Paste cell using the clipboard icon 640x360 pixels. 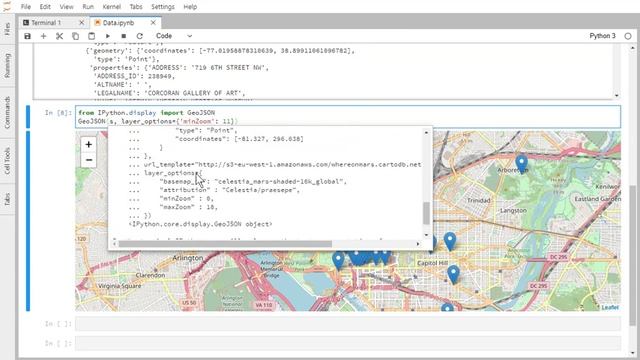pos(91,36)
